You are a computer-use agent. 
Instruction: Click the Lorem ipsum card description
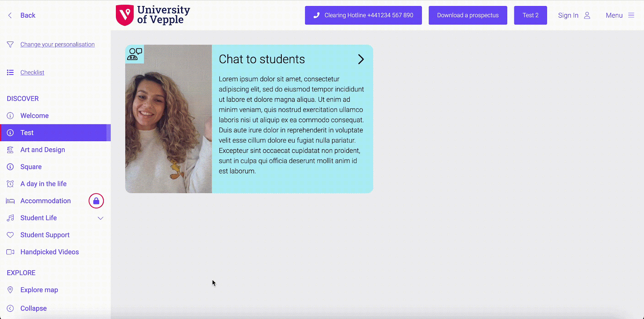click(x=291, y=125)
